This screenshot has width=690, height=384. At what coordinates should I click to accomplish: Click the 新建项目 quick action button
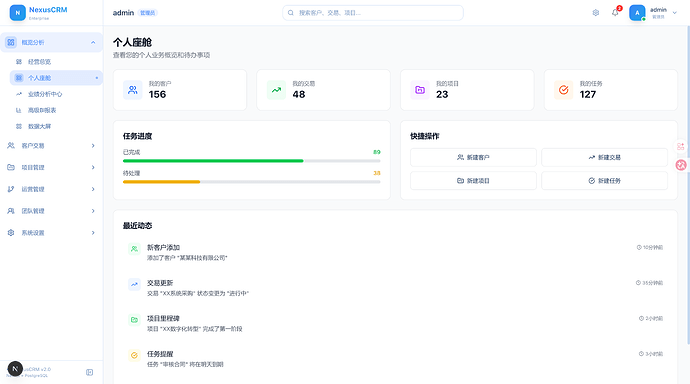point(473,180)
